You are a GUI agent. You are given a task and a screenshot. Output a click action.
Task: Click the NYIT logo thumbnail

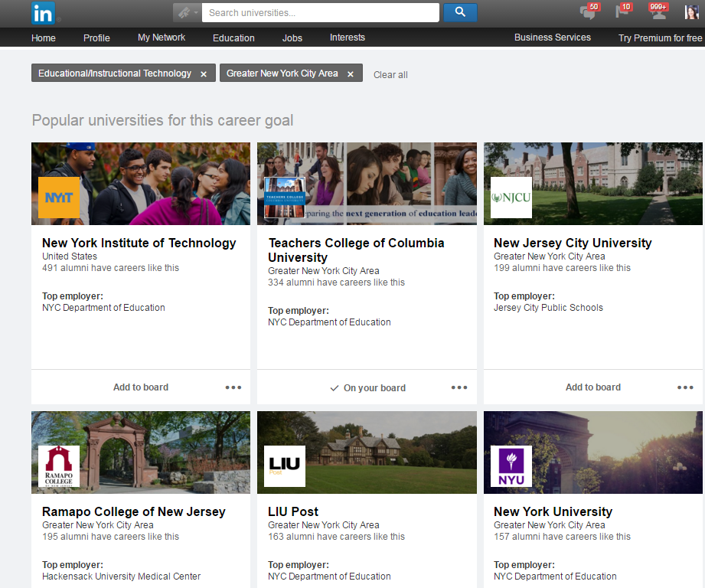coord(59,198)
